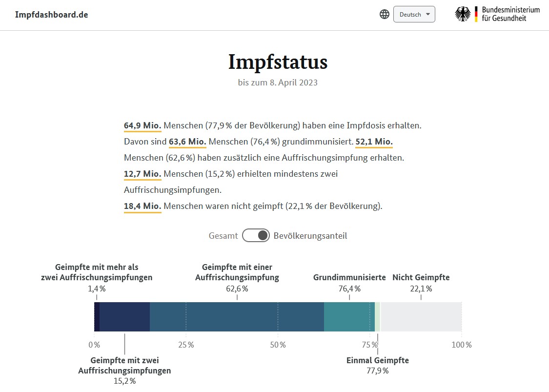This screenshot has height=392, width=549.
Task: Click the underlined 64,9 Mio. figure
Action: point(142,126)
